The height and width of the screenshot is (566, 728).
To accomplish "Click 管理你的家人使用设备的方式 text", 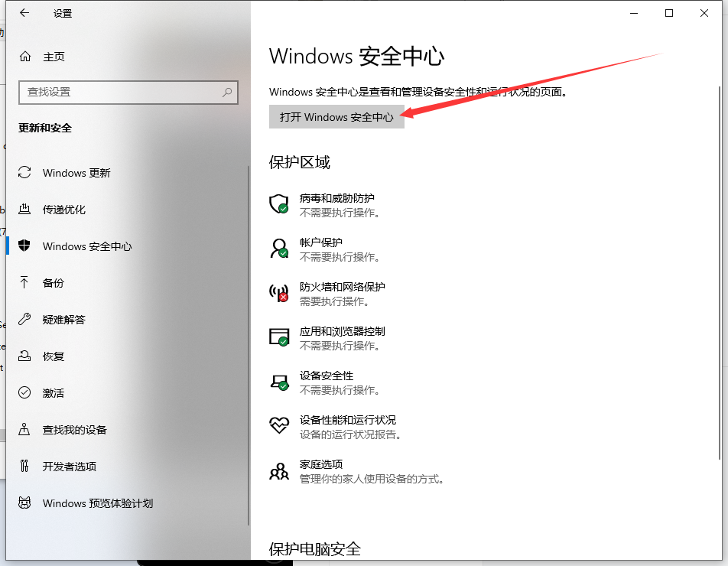I will (372, 479).
